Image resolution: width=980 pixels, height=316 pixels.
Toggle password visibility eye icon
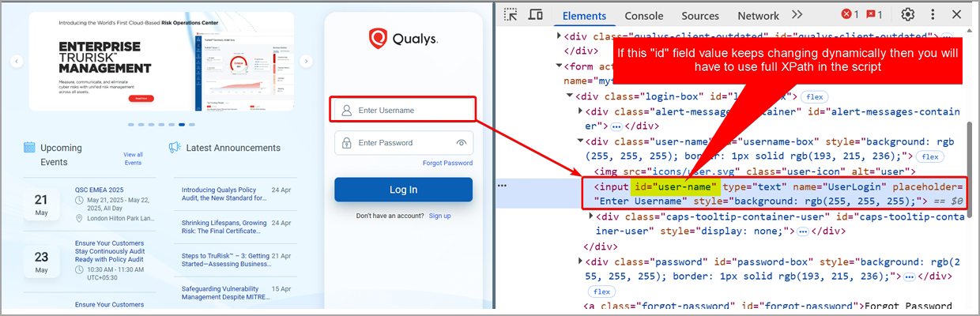(x=462, y=143)
